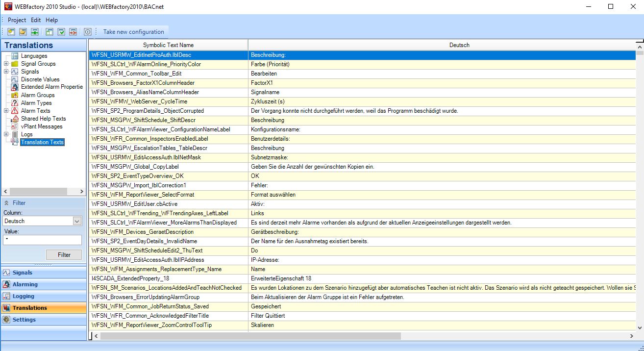Expand the Signal Groups tree node
The image size is (644, 351).
(x=6, y=64)
